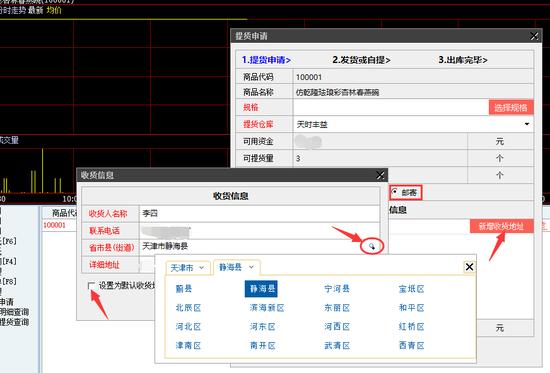Image resolution: width=550 pixels, height=373 pixels.
Task: Click the address search magnifier icon
Action: 372,246
